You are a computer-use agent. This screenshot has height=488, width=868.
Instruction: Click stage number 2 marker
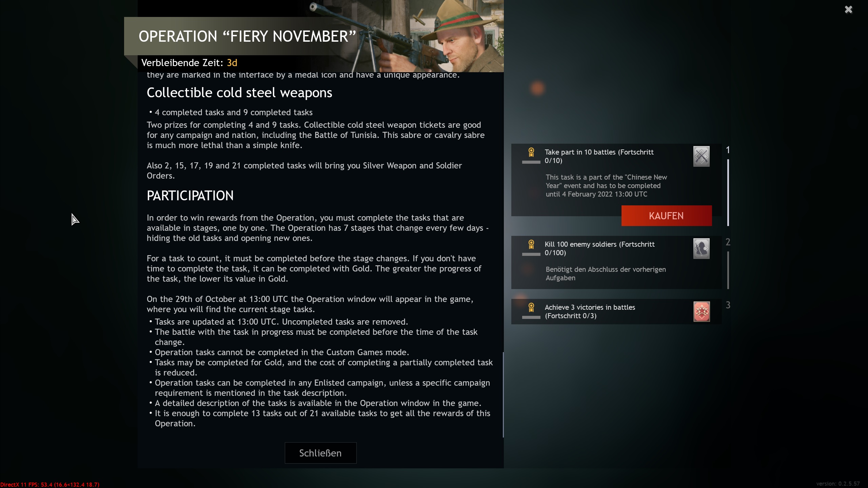(728, 242)
